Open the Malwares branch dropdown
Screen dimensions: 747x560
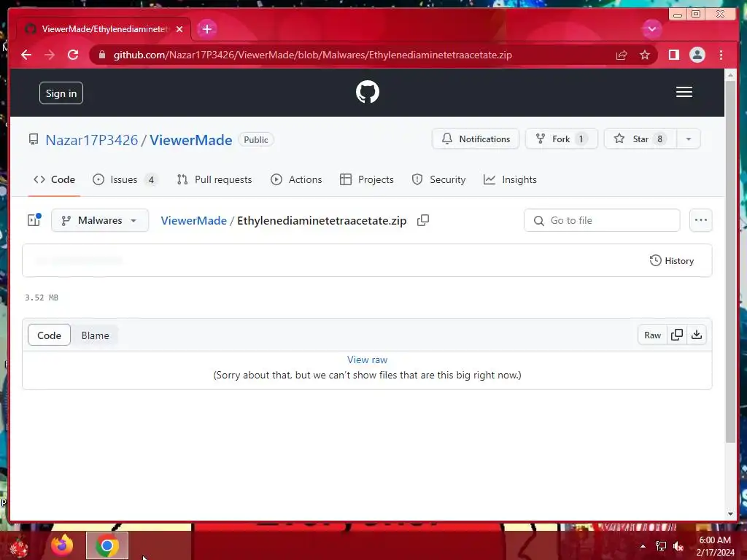[x=100, y=220]
